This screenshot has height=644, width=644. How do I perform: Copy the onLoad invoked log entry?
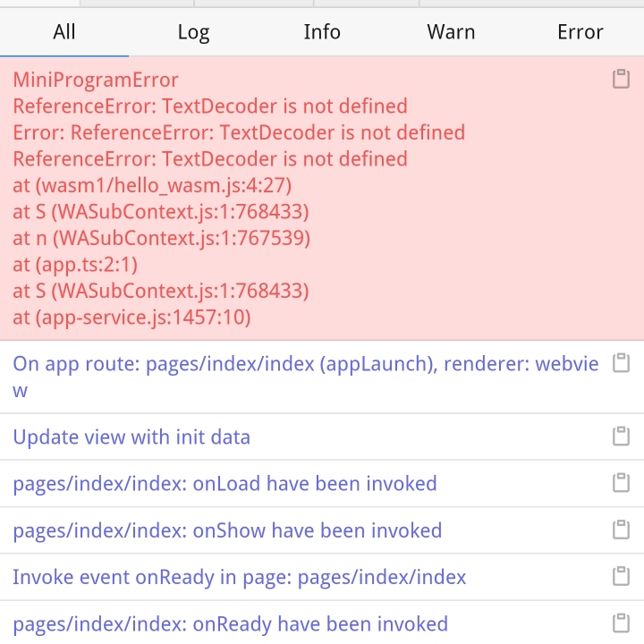[621, 483]
